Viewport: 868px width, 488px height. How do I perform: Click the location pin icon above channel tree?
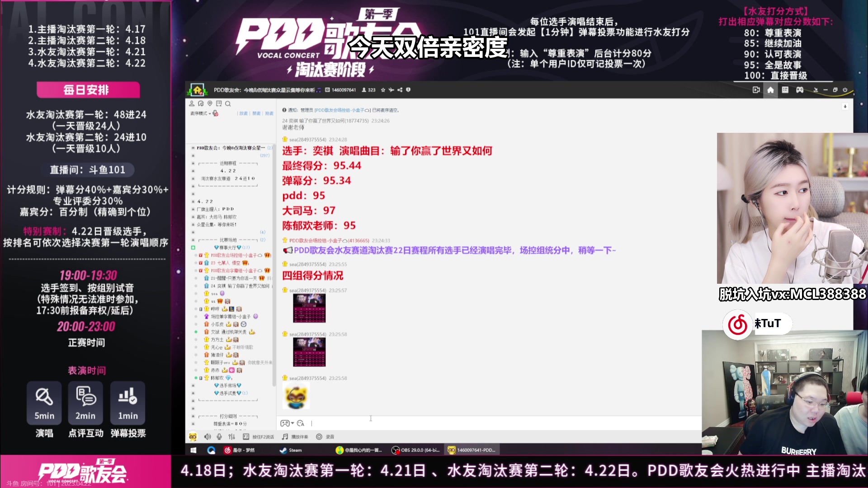[x=210, y=103]
